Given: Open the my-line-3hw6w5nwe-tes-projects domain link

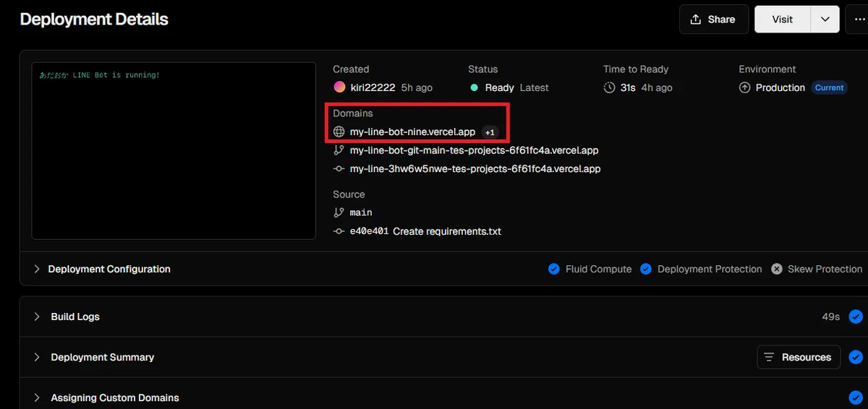Looking at the screenshot, I should 475,169.
